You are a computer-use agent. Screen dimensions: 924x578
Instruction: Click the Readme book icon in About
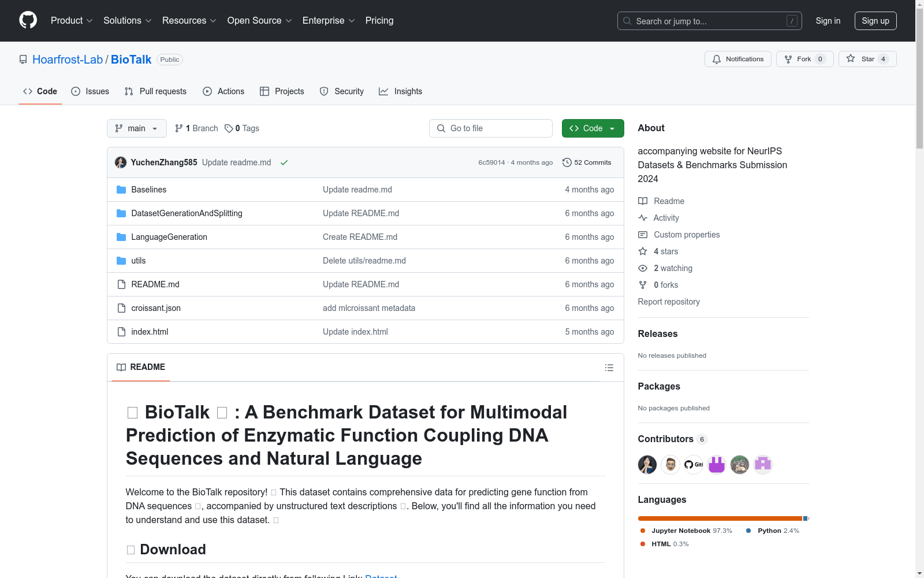pos(643,201)
